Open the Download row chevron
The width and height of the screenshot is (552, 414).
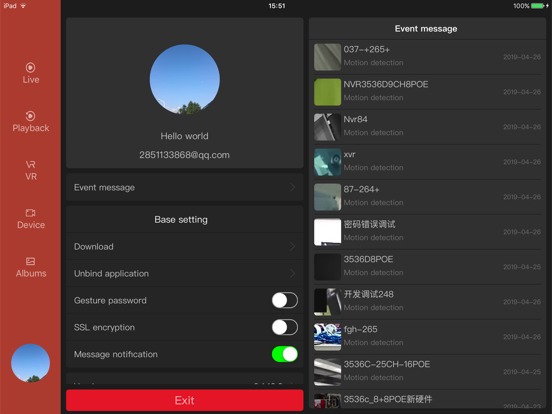293,246
